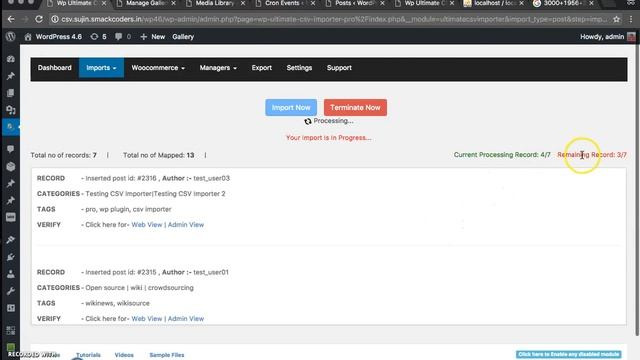The width and height of the screenshot is (640, 360).
Task: Click 'Remaining Record: 3/7' text
Action: tap(592, 155)
